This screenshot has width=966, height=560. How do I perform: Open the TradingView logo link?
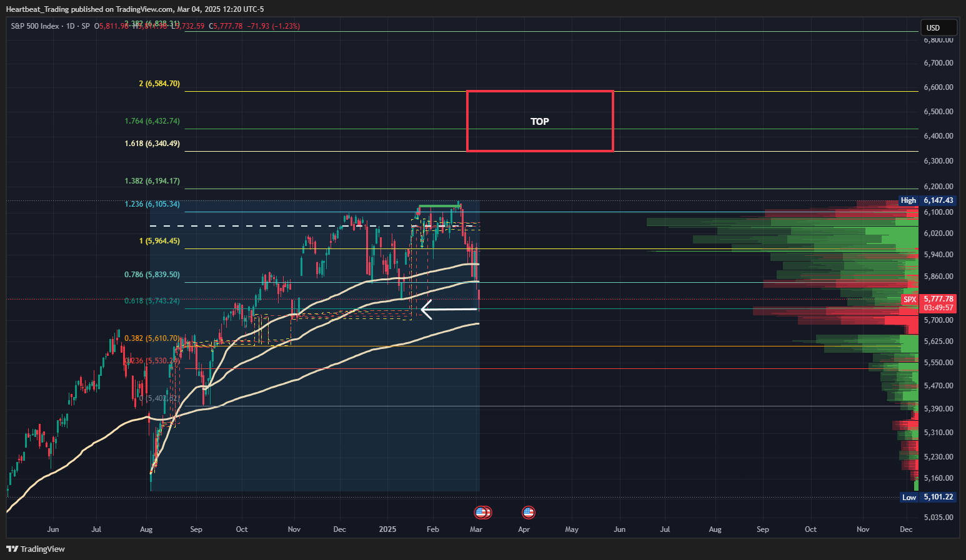click(x=36, y=549)
